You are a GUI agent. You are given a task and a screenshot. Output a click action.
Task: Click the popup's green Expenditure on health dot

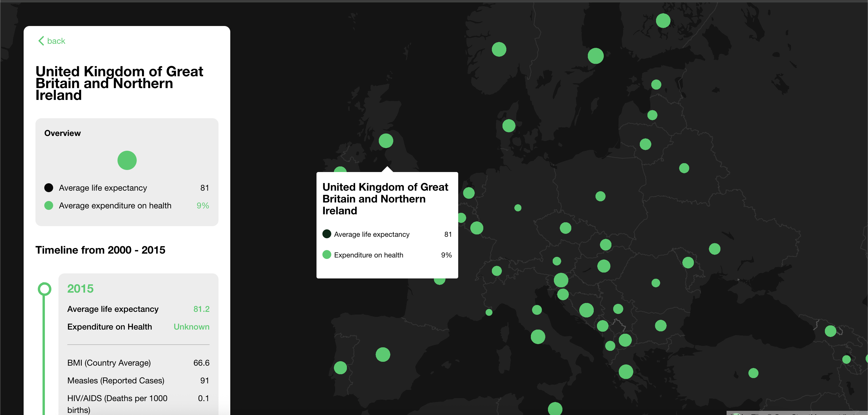point(327,255)
